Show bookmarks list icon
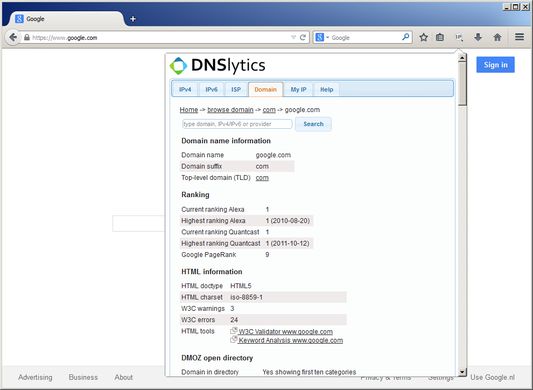533x390 pixels. pyautogui.click(x=440, y=37)
